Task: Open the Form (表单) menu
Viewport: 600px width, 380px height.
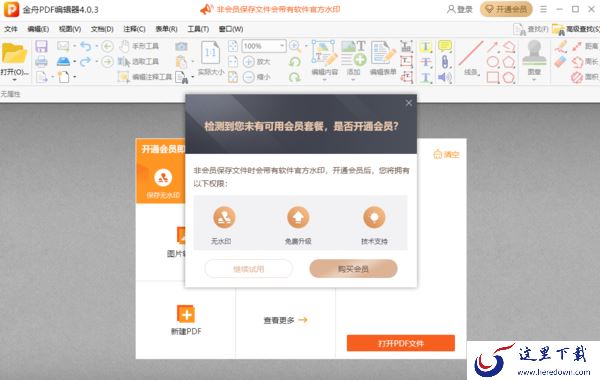Action: pos(166,29)
